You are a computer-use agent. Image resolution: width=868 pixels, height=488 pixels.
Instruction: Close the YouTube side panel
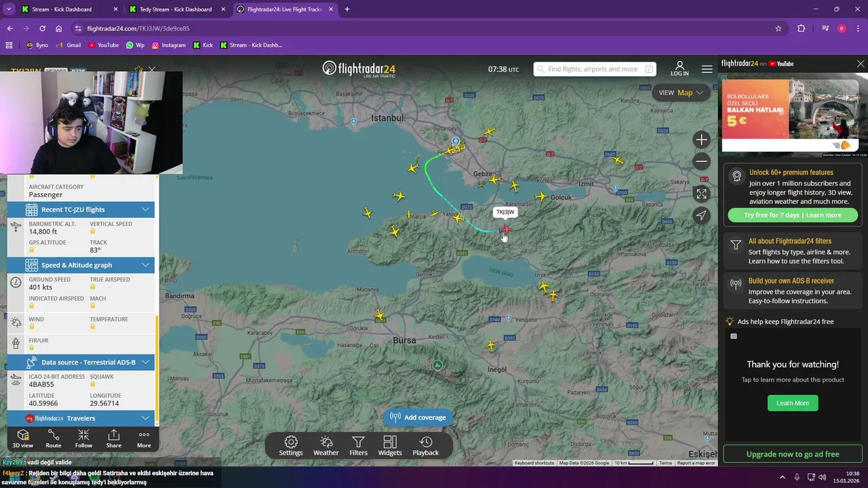[861, 64]
